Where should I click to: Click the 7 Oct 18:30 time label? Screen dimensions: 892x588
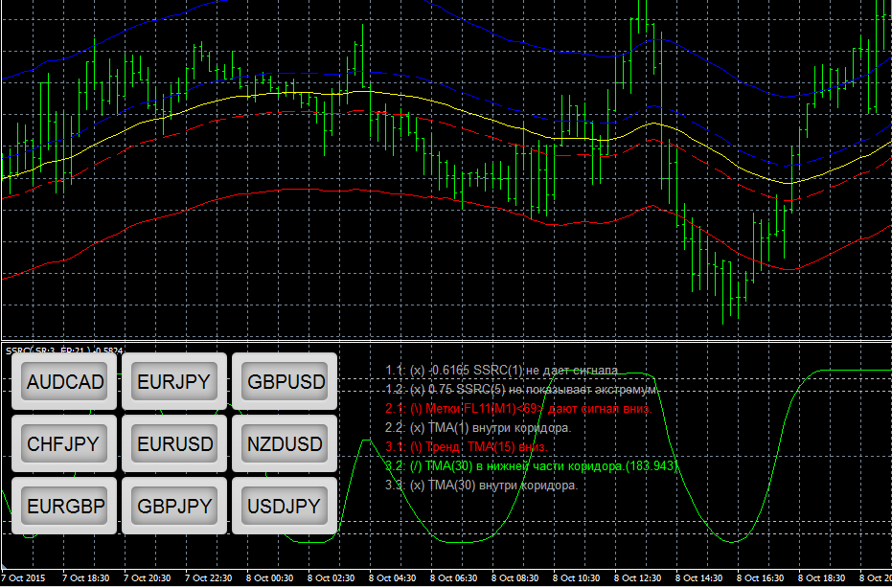point(86,577)
